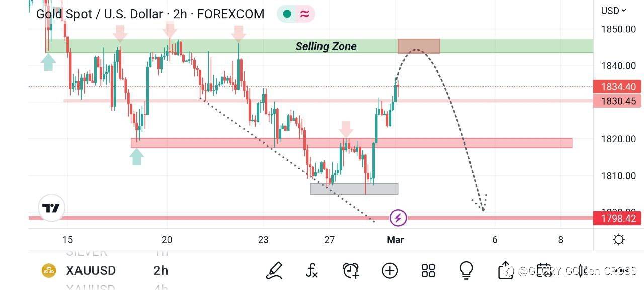Open the indicators fx menu
The image size is (644, 290).
pyautogui.click(x=312, y=270)
